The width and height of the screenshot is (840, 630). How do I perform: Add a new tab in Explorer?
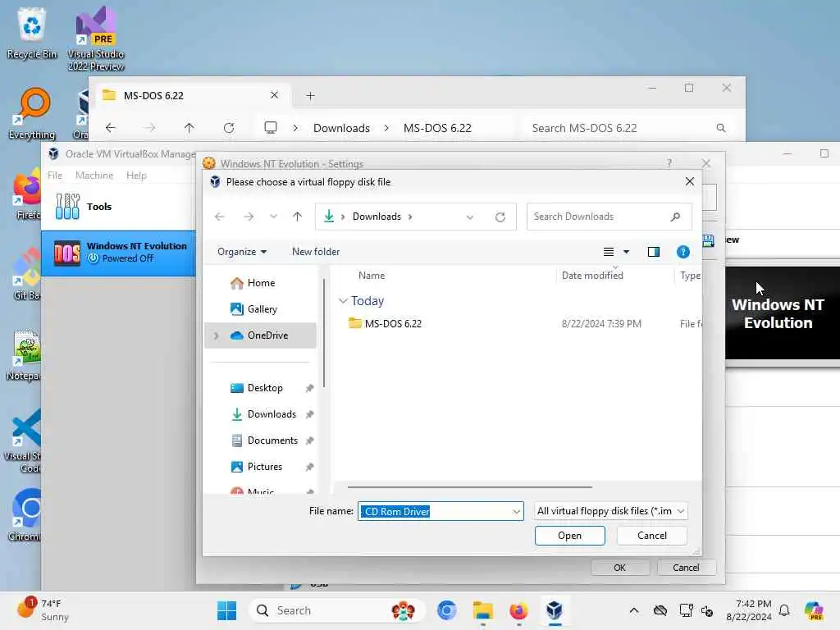(310, 96)
